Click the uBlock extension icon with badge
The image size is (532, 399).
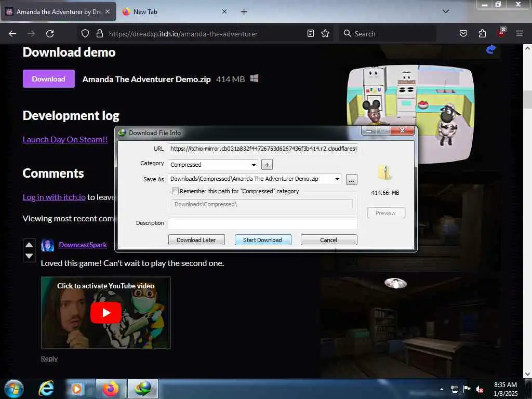click(501, 33)
